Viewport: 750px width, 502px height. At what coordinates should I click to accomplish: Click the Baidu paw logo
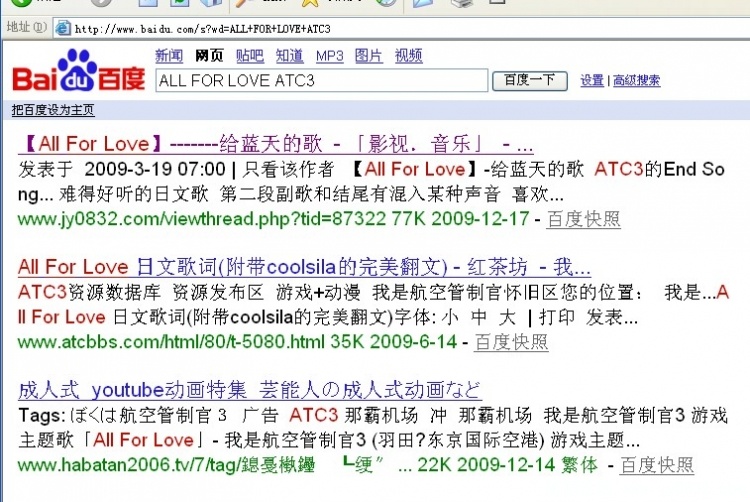click(78, 70)
